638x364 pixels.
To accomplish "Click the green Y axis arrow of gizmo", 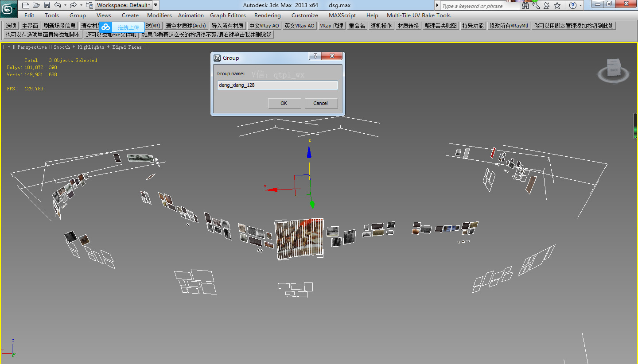I will (312, 204).
